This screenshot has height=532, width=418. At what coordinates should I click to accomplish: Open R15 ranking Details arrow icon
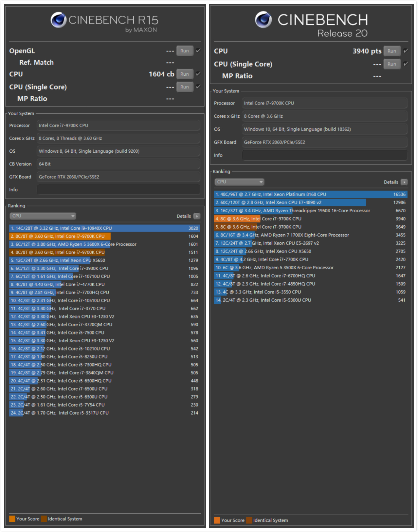click(x=197, y=216)
